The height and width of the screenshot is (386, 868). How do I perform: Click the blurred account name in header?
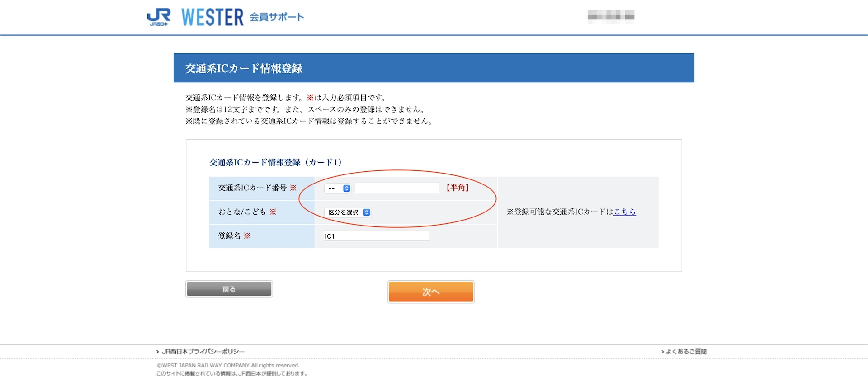(611, 16)
